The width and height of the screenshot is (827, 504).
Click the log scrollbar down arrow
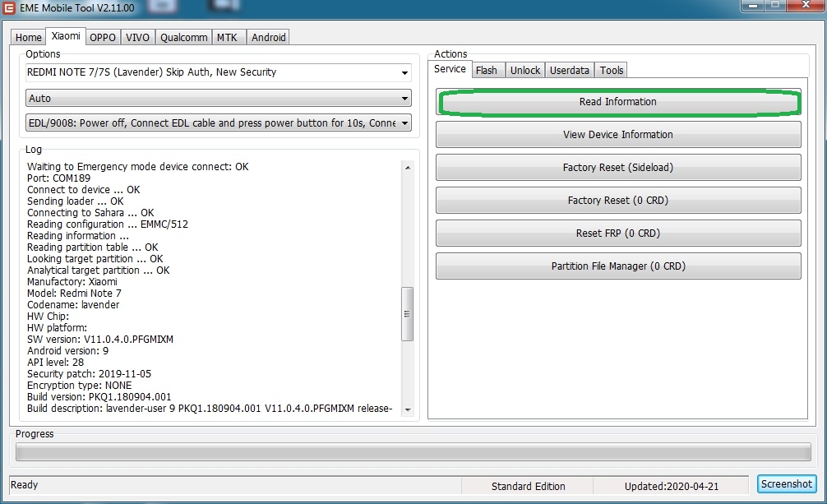tap(408, 410)
